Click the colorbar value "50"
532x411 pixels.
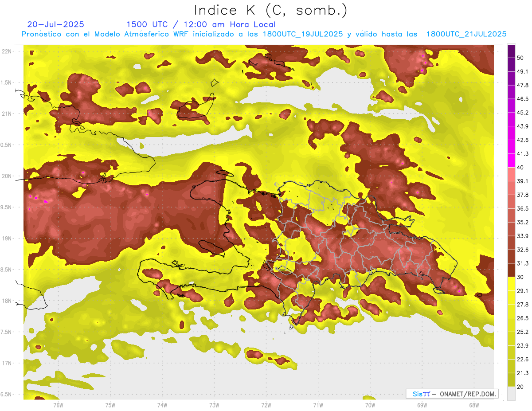coord(520,58)
